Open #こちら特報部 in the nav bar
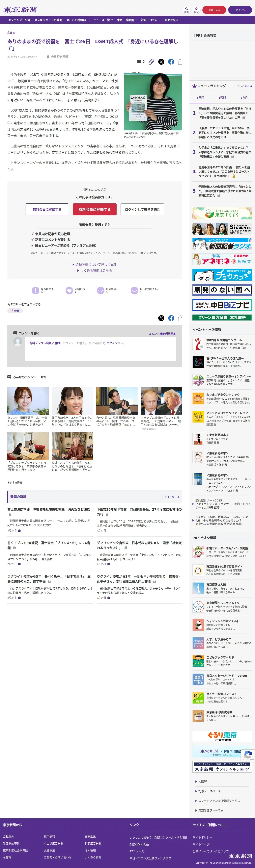This screenshot has width=255, height=868. (76, 20)
